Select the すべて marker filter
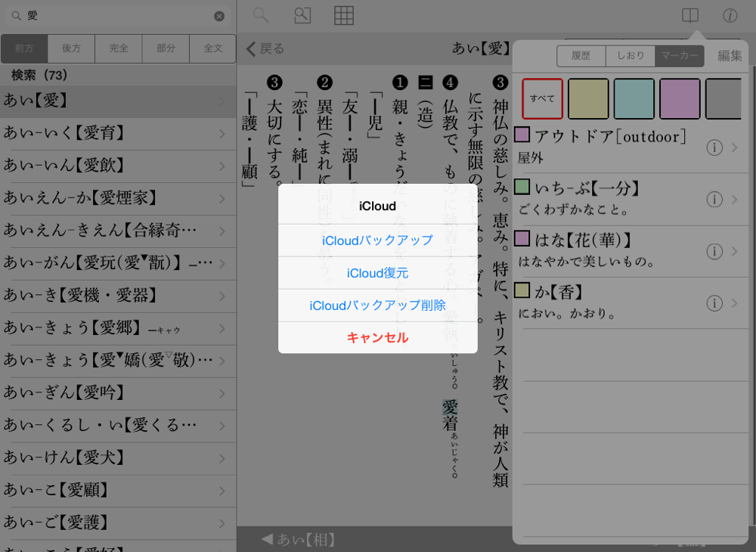Image resolution: width=756 pixels, height=552 pixels. point(542,99)
